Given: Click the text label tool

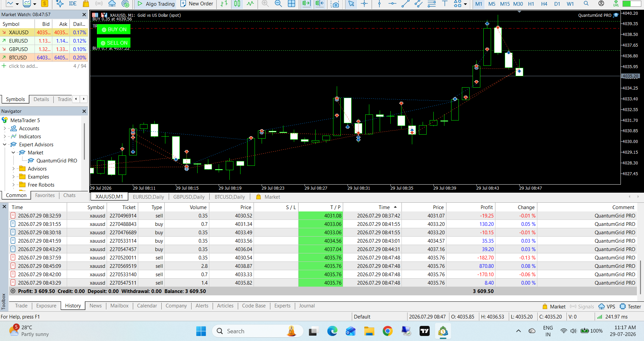Looking at the screenshot, I should coord(445,4).
